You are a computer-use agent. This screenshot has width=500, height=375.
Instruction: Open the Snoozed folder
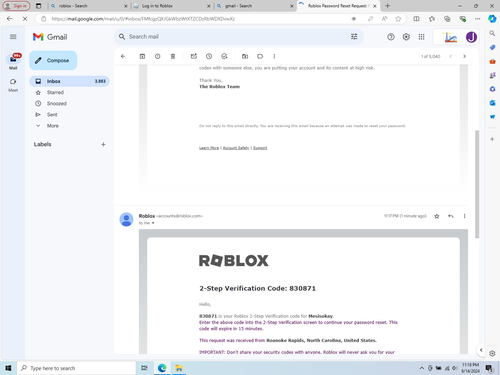pyautogui.click(x=57, y=103)
